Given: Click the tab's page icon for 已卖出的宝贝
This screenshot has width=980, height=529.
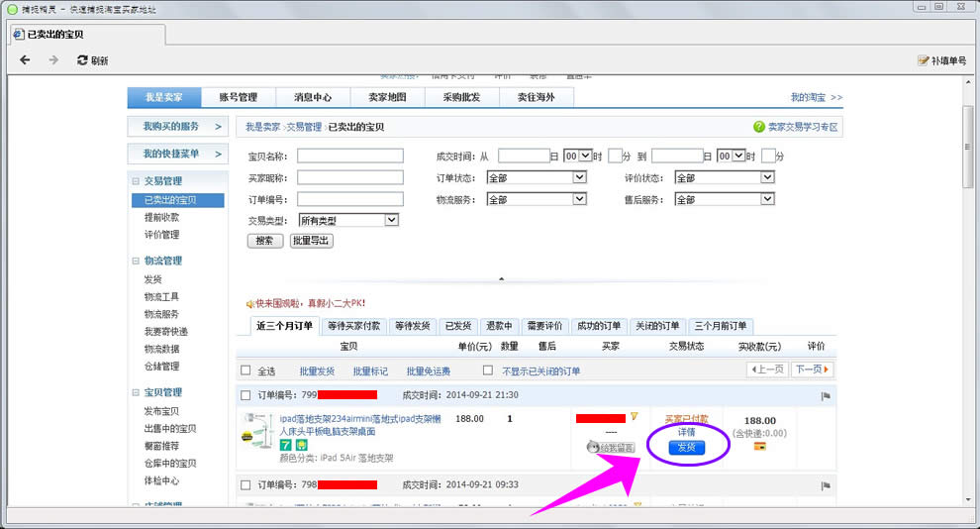Looking at the screenshot, I should (x=19, y=35).
